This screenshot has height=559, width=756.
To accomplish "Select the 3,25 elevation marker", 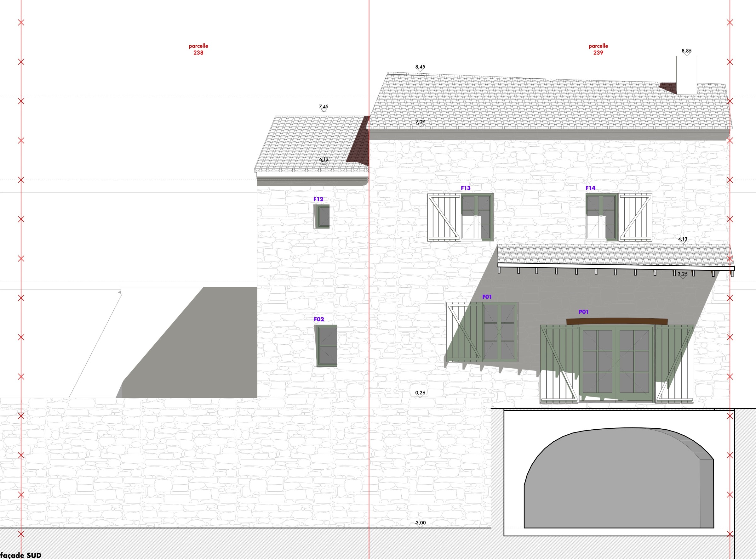I will coord(683,274).
